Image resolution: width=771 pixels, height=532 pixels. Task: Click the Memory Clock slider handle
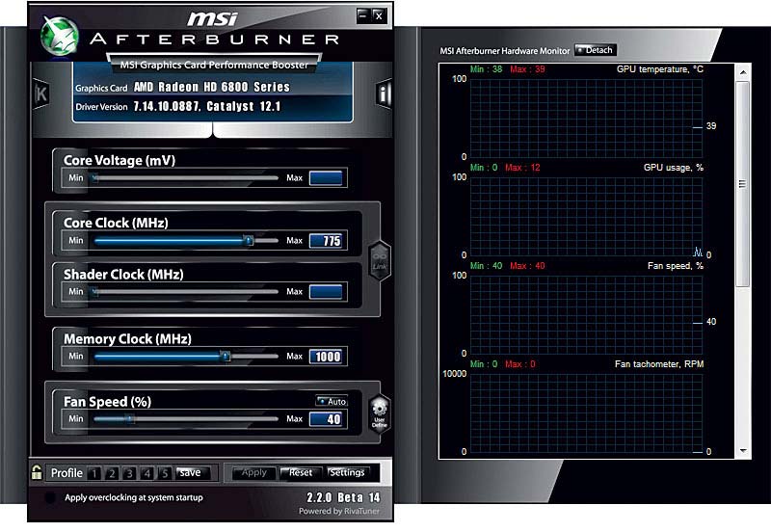tap(225, 356)
